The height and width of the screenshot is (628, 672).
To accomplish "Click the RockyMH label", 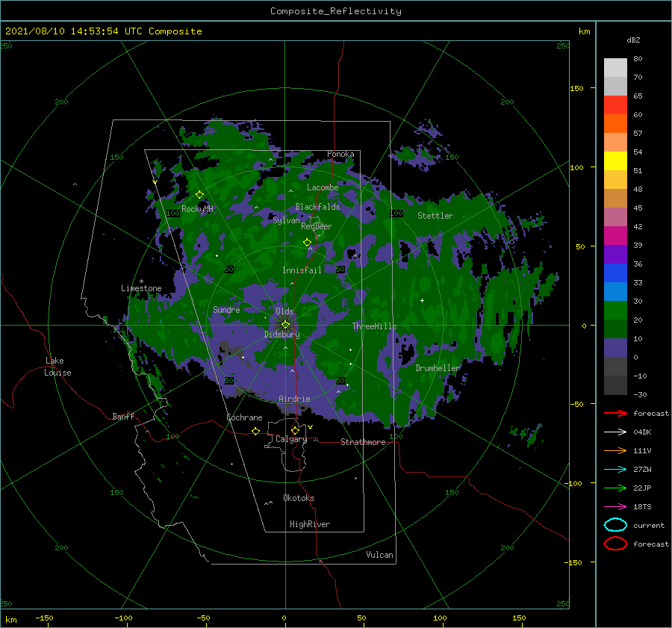I will point(197,209).
